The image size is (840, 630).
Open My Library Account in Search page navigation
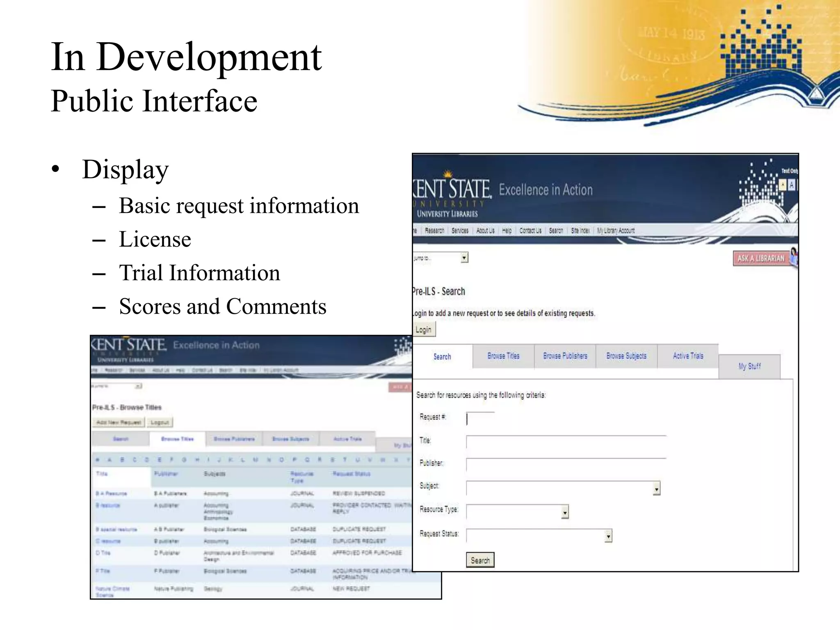(x=616, y=231)
